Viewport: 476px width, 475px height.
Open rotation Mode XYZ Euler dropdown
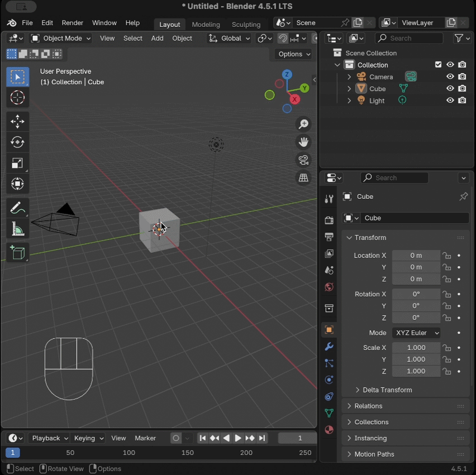click(416, 333)
